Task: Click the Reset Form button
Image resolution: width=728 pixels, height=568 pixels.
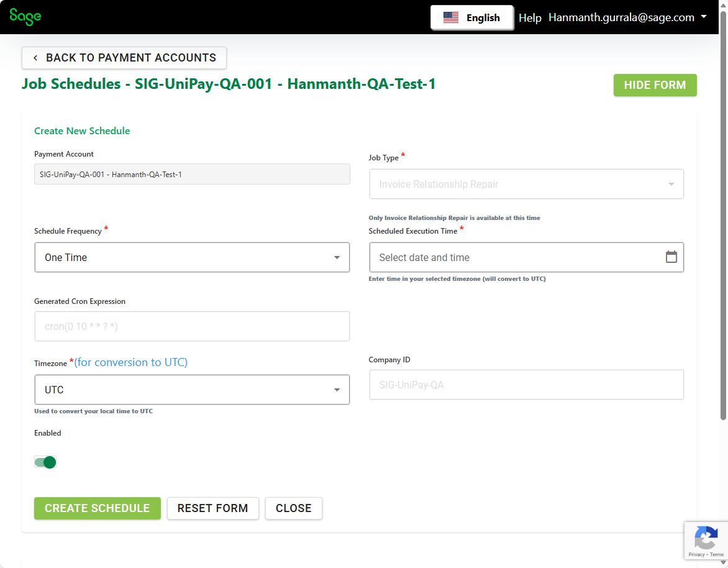Action: [212, 508]
